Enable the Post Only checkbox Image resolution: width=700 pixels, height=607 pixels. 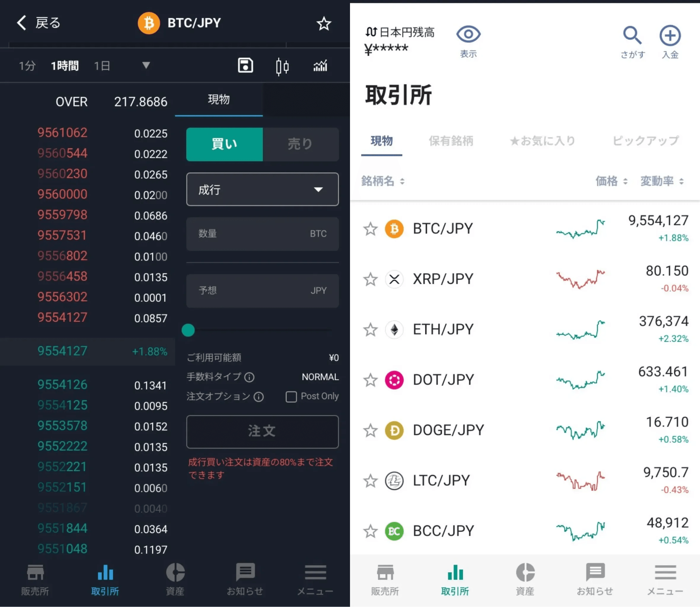coord(291,397)
